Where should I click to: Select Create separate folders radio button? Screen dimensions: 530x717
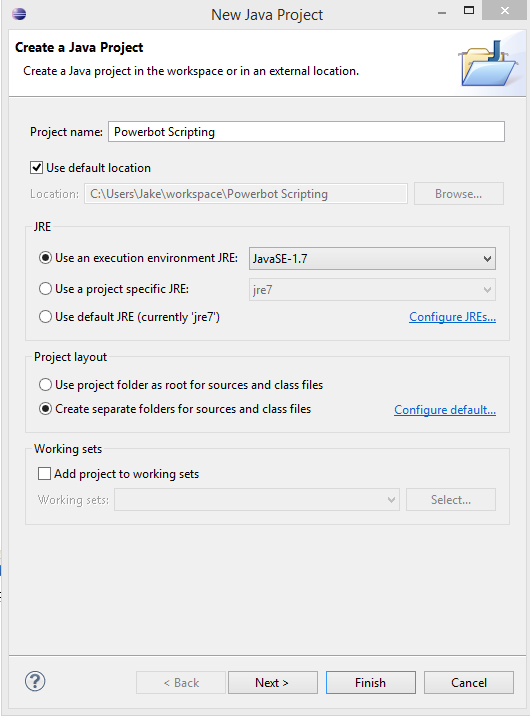click(x=45, y=408)
